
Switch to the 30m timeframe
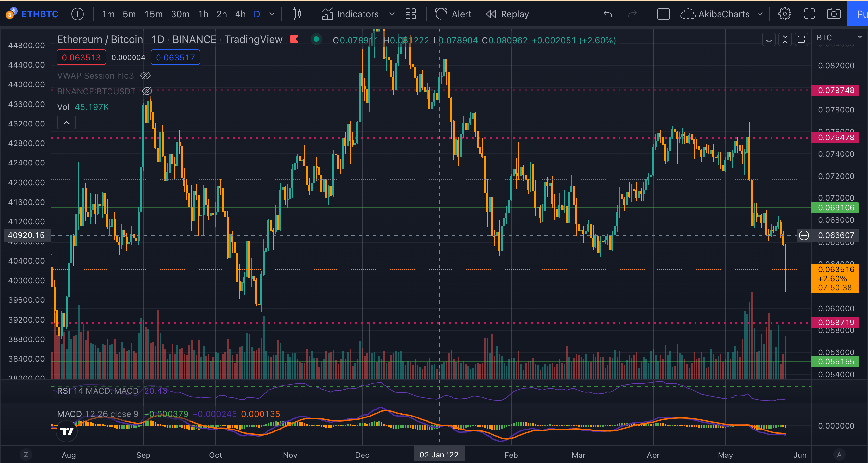pos(180,14)
